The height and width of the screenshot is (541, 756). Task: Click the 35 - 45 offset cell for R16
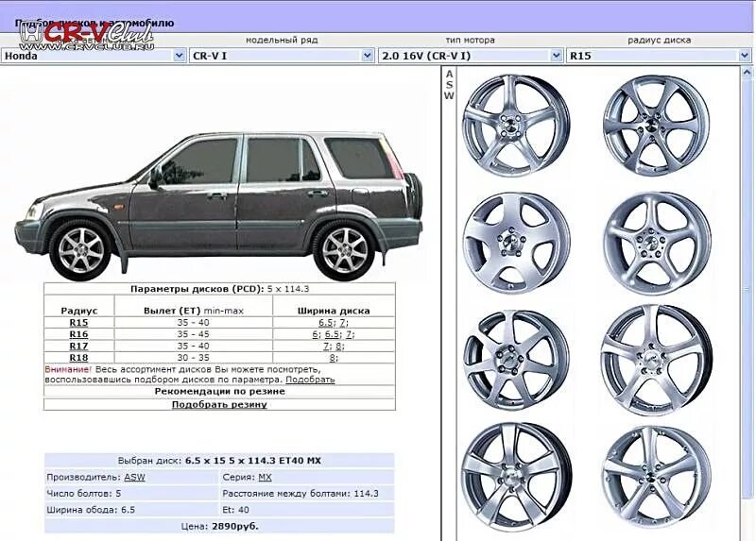[x=193, y=334]
